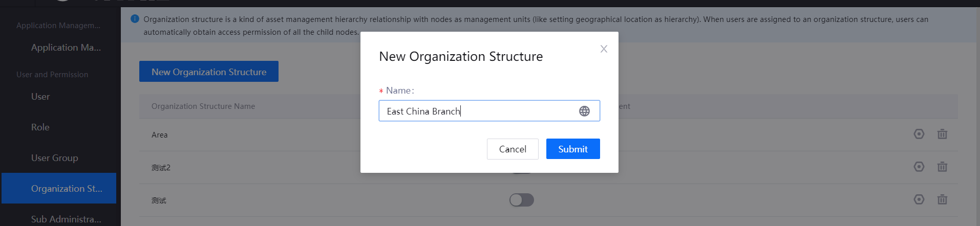The width and height of the screenshot is (980, 226).
Task: Close the New Organization Structure dialog
Action: (x=604, y=49)
